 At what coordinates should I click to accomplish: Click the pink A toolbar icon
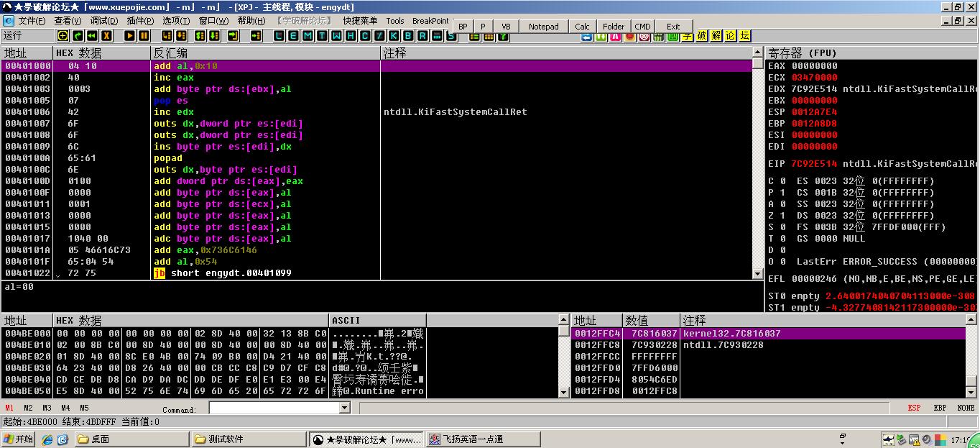pyautogui.click(x=615, y=36)
